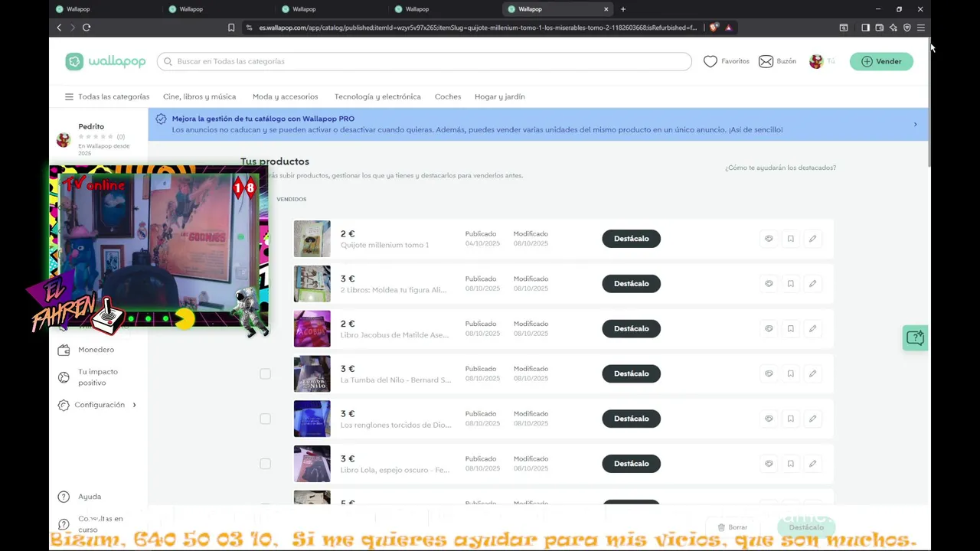Open Hogar y jardín category
Viewport: 980px width, 551px height.
(500, 96)
